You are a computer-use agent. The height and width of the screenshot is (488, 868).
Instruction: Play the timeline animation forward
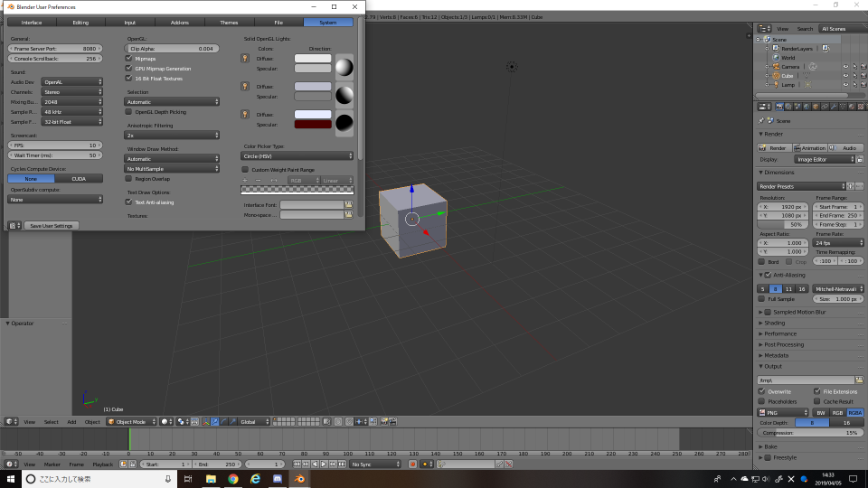324,465
